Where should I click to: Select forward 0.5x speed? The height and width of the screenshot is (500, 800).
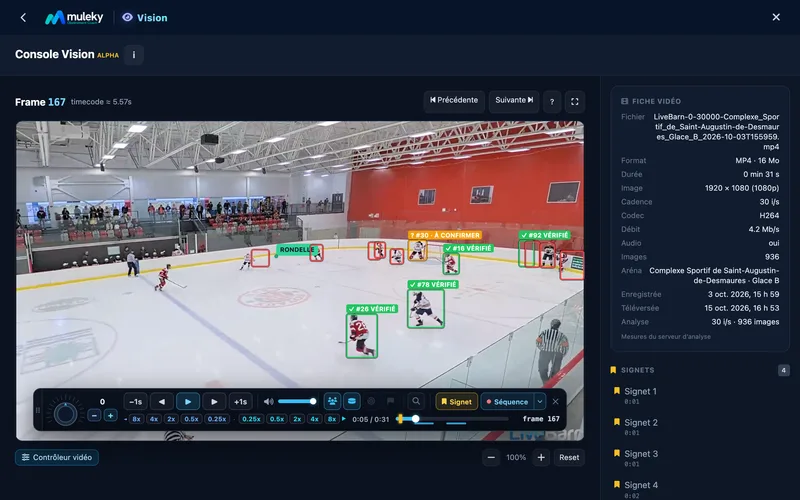[277, 419]
